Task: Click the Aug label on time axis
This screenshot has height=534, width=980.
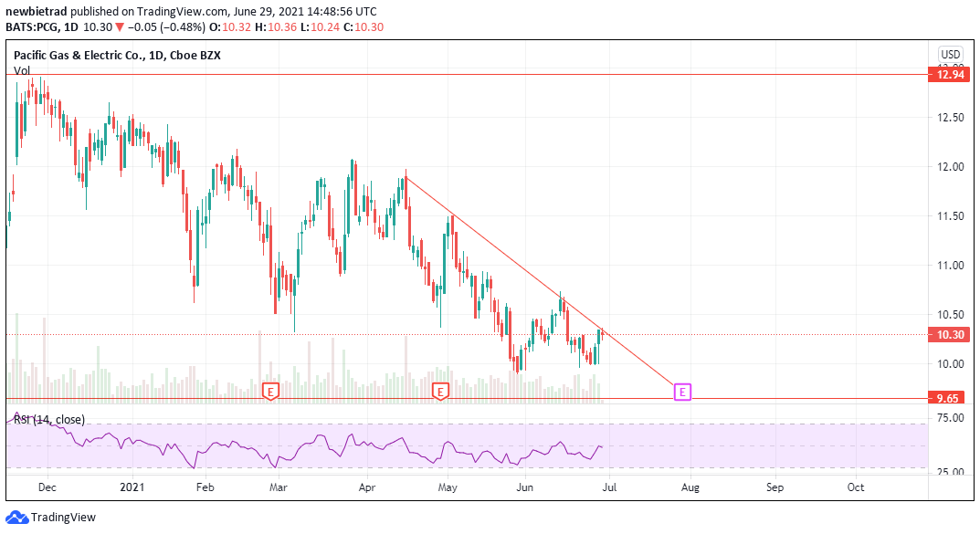Action: click(690, 487)
